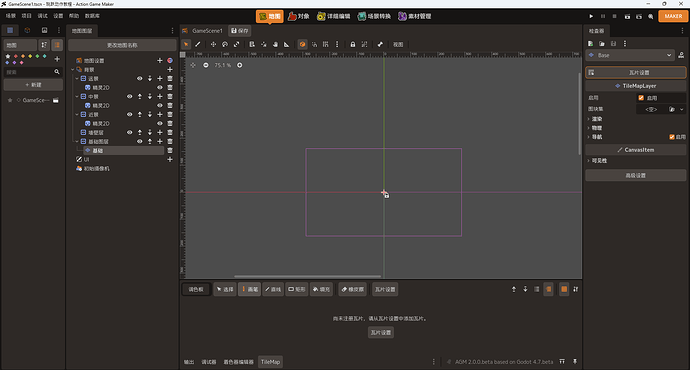Select the rotate tool in viewport toolbar
The width and height of the screenshot is (690, 370).
225,44
